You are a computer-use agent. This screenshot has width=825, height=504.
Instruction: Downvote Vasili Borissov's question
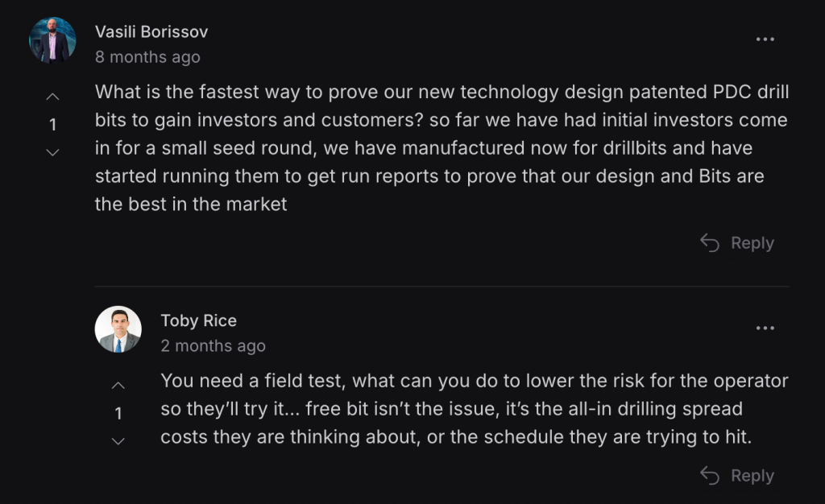click(x=52, y=152)
